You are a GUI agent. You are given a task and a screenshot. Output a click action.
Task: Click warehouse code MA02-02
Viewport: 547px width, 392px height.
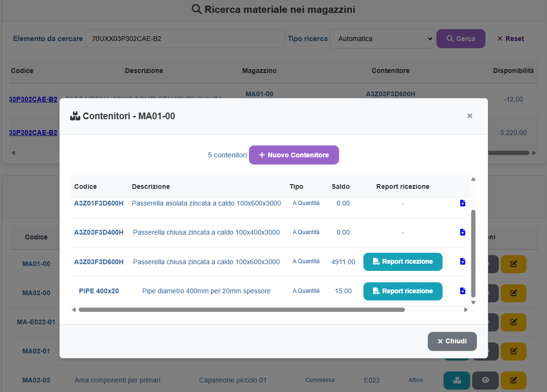click(36, 380)
